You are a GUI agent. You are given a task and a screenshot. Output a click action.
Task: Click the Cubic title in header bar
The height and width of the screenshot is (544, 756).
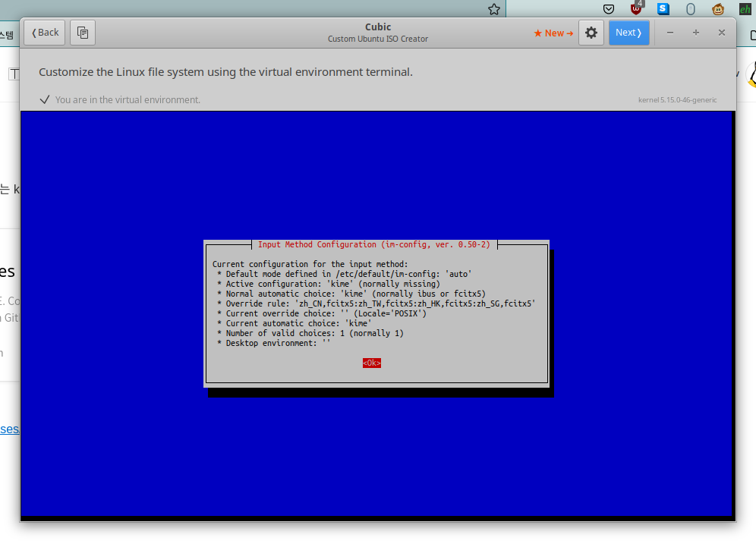click(x=378, y=27)
